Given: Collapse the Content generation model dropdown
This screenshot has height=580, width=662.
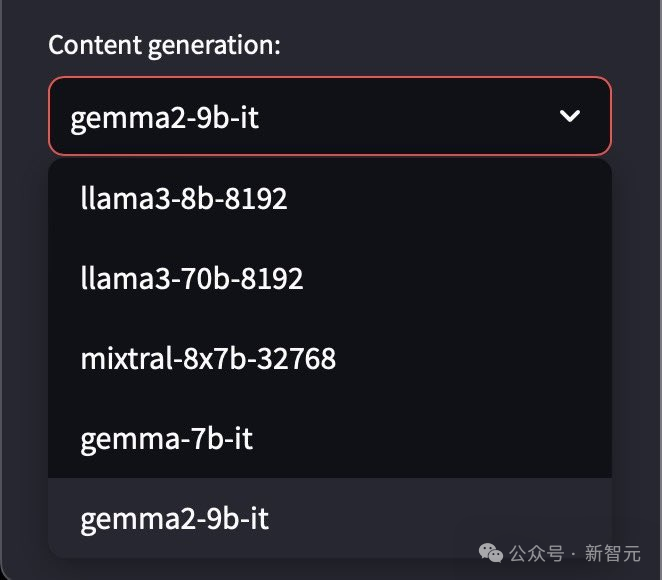Looking at the screenshot, I should (x=570, y=117).
